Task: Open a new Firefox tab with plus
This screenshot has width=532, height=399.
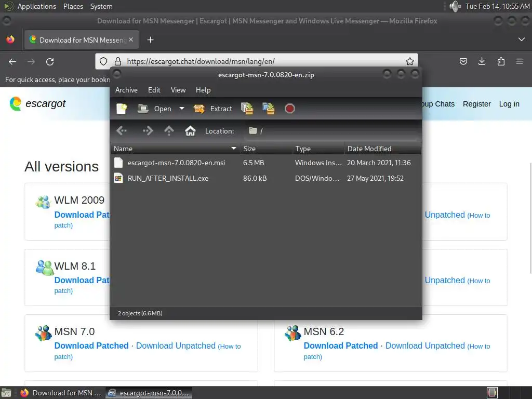Action: click(x=150, y=40)
